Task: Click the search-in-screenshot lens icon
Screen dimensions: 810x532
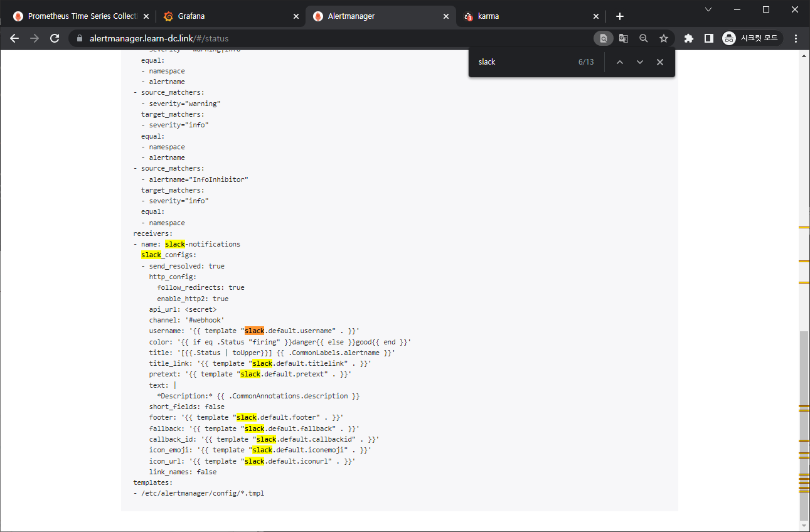Action: [603, 38]
